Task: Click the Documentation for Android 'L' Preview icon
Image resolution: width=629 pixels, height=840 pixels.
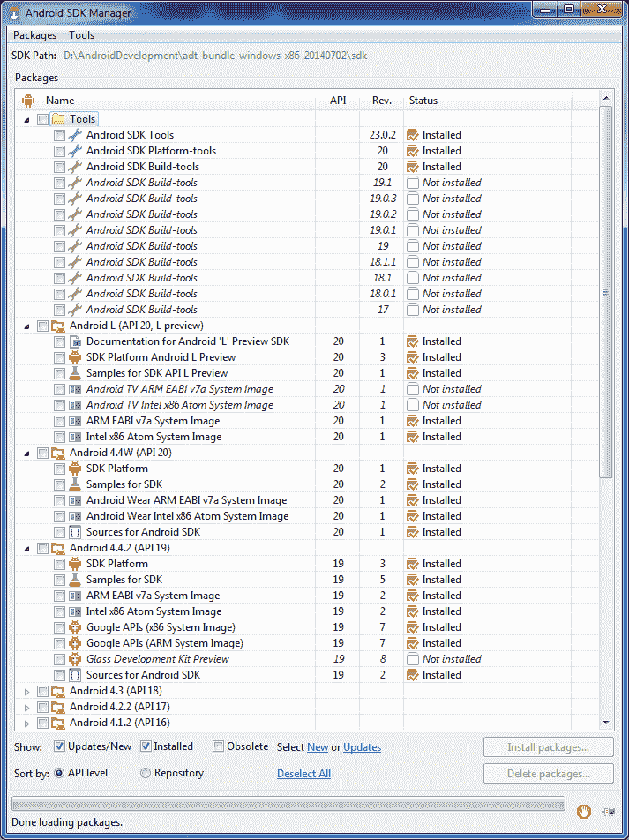Action: pos(75,341)
